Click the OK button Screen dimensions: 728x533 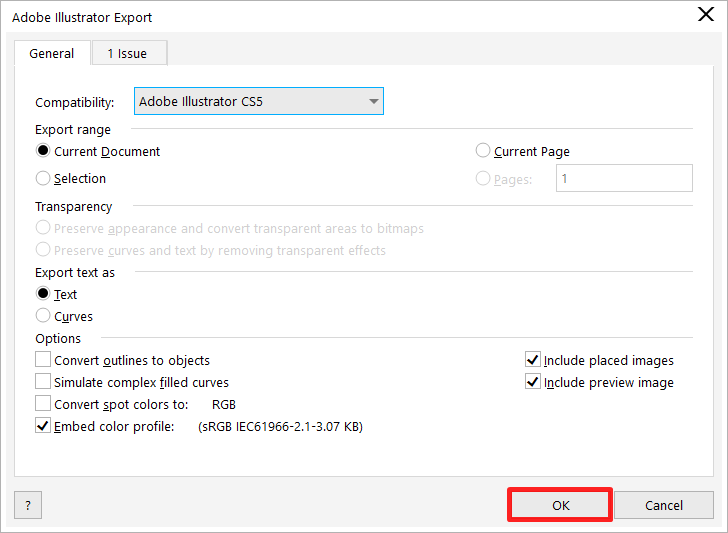[560, 505]
